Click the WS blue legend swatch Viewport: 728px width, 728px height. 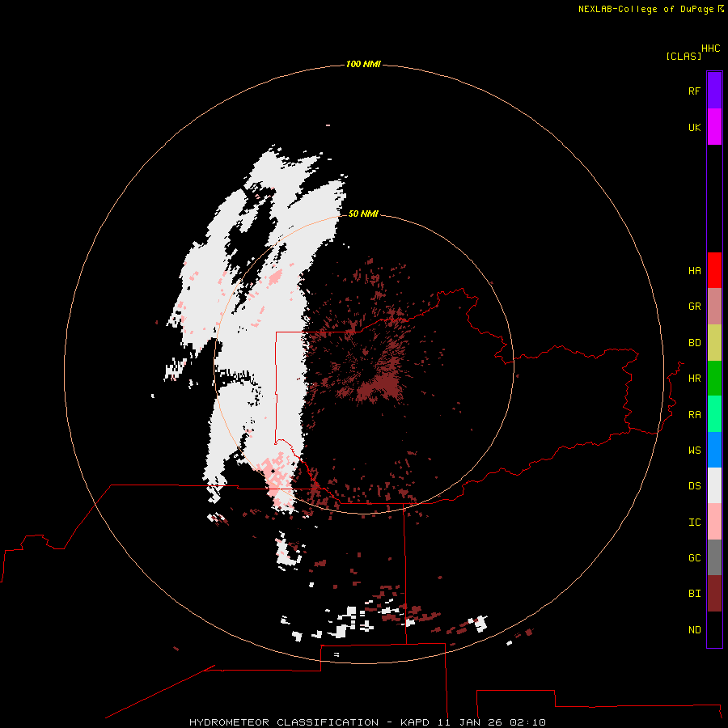click(x=714, y=450)
